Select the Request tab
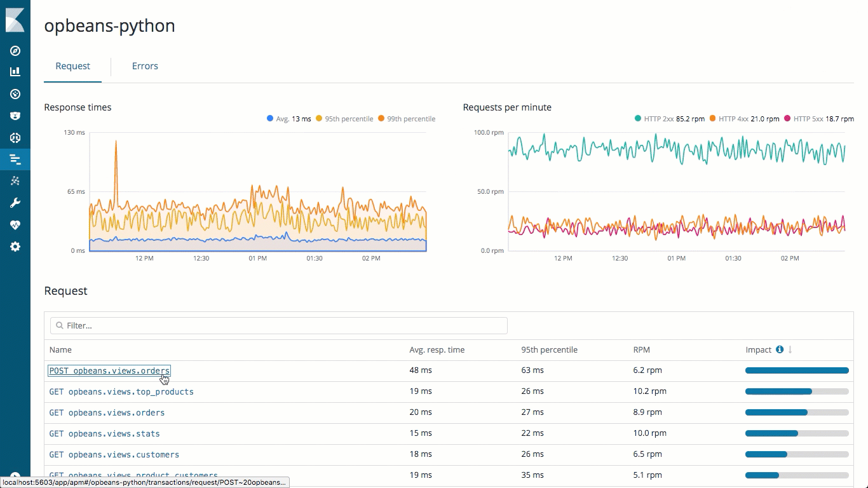This screenshot has width=868, height=488. (x=72, y=65)
